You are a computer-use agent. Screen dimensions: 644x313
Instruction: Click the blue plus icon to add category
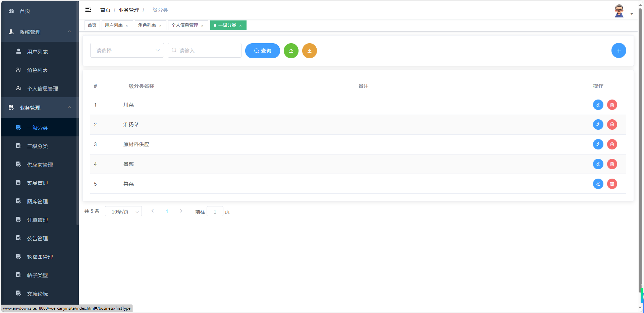pos(619,50)
